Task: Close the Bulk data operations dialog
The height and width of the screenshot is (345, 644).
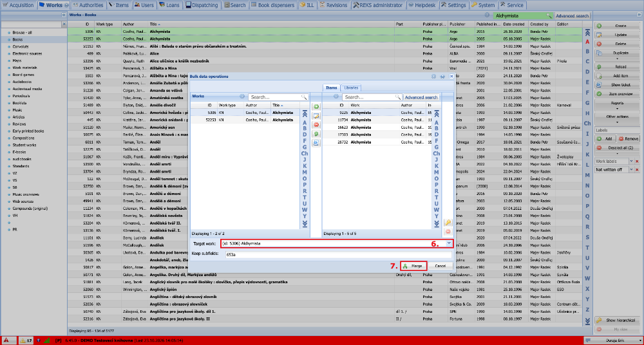Action: (x=451, y=77)
